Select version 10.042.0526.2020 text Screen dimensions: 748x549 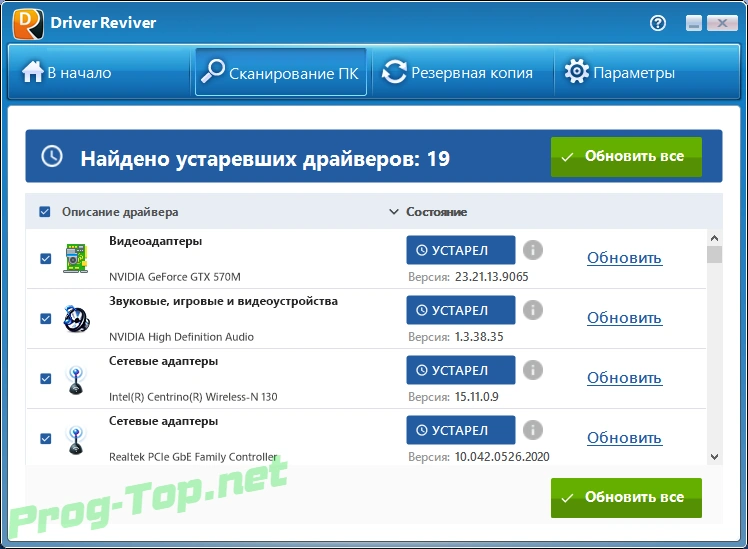pos(502,457)
